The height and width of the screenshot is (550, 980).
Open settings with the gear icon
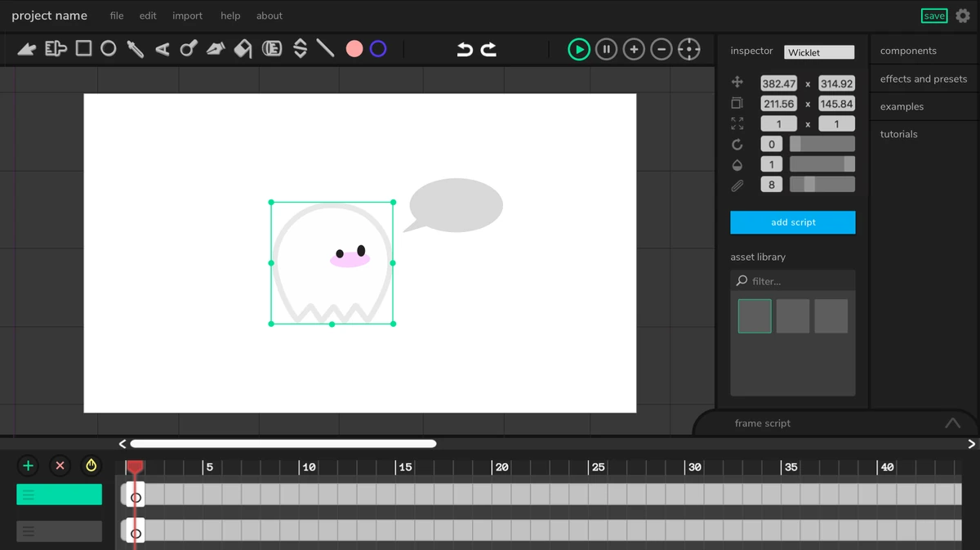point(963,16)
